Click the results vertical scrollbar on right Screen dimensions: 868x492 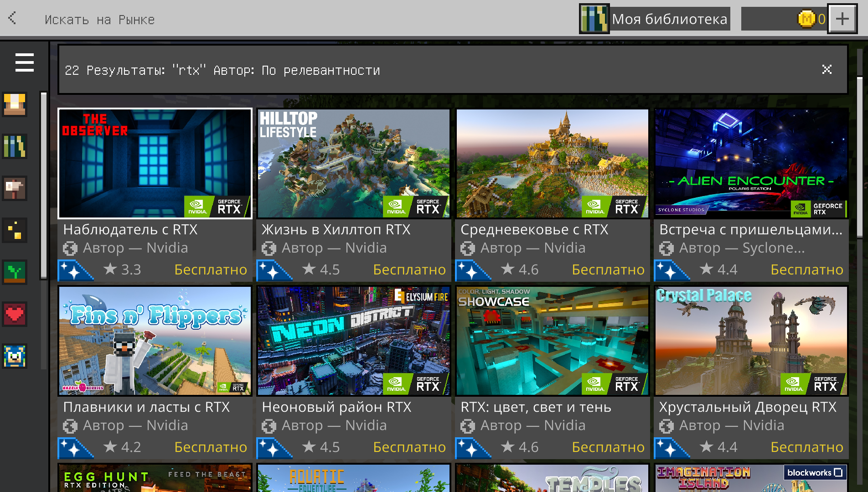pos(859,157)
